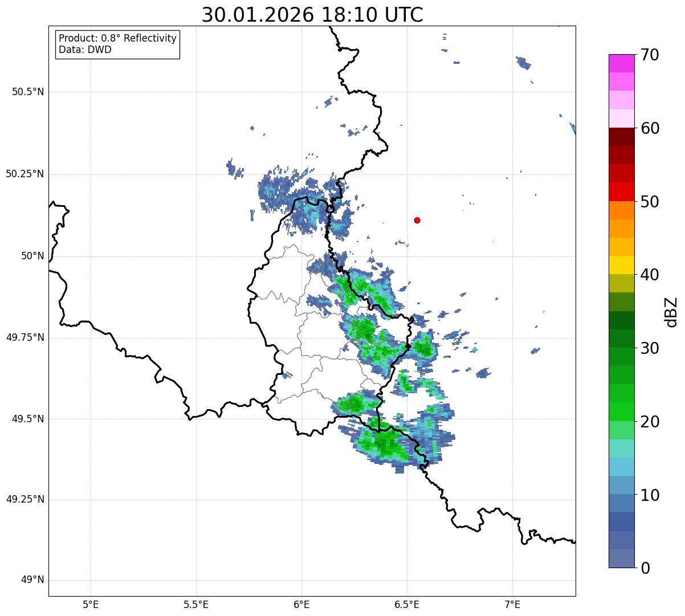
Task: Click the 6°E longitude label
Action: pos(301,604)
